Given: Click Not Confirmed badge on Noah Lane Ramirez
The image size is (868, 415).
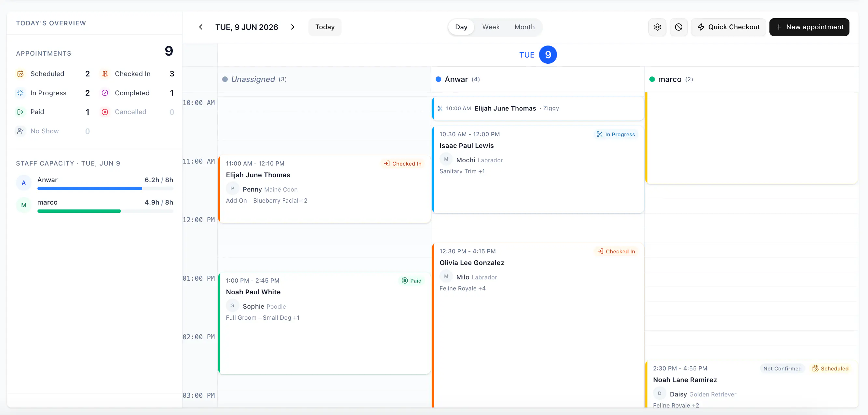Looking at the screenshot, I should click(x=782, y=368).
